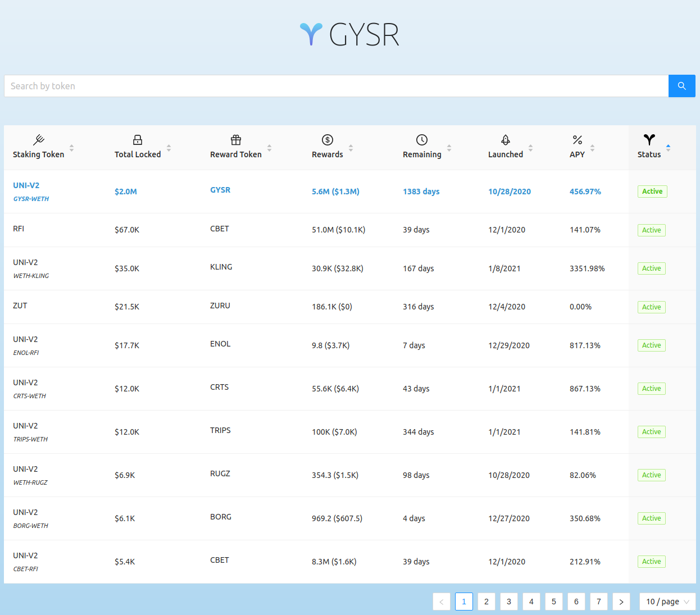Screen dimensions: 700x615
Task: Click the 3351.98% APY value
Action: [x=587, y=268]
